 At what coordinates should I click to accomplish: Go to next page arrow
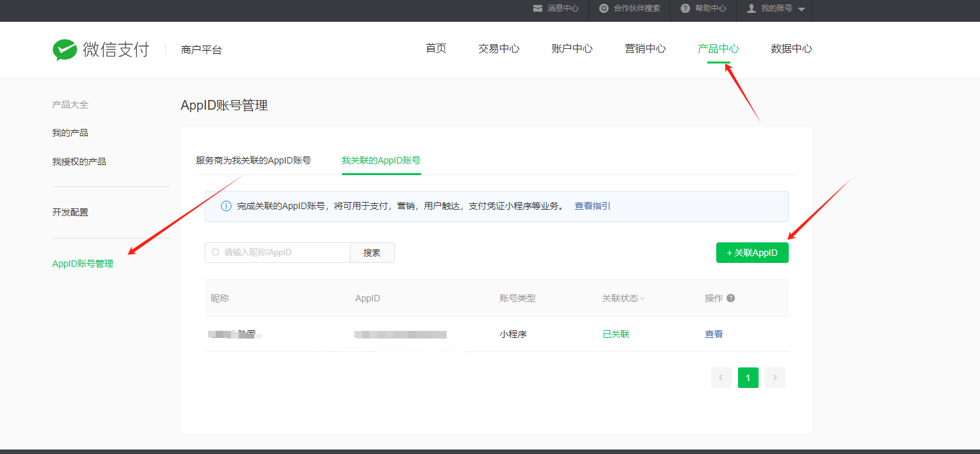coord(775,378)
